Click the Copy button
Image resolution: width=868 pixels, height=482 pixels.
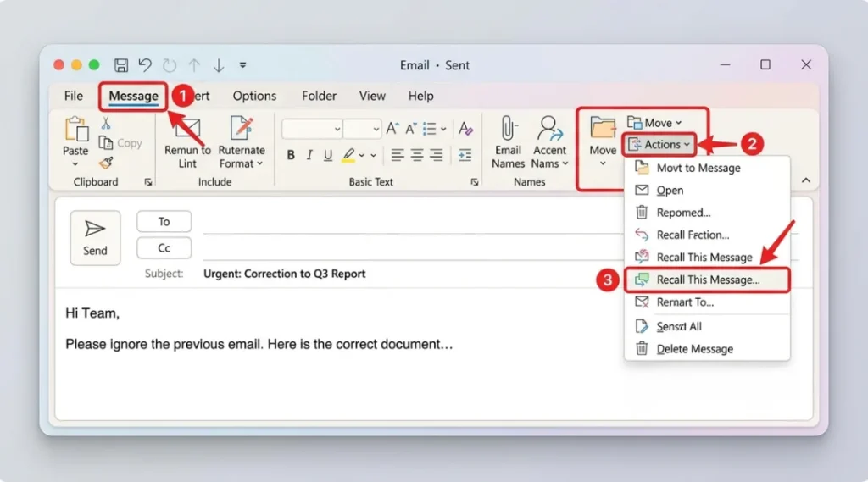(120, 143)
